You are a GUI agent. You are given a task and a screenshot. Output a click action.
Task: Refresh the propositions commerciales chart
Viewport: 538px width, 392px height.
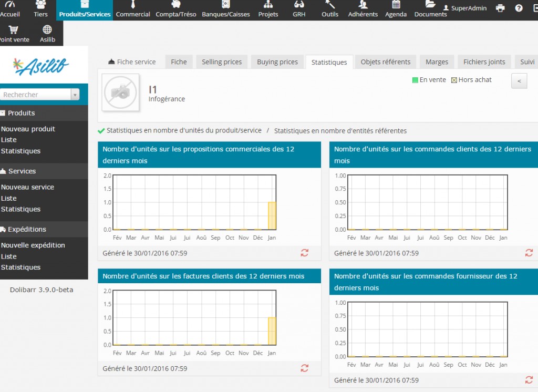(305, 253)
